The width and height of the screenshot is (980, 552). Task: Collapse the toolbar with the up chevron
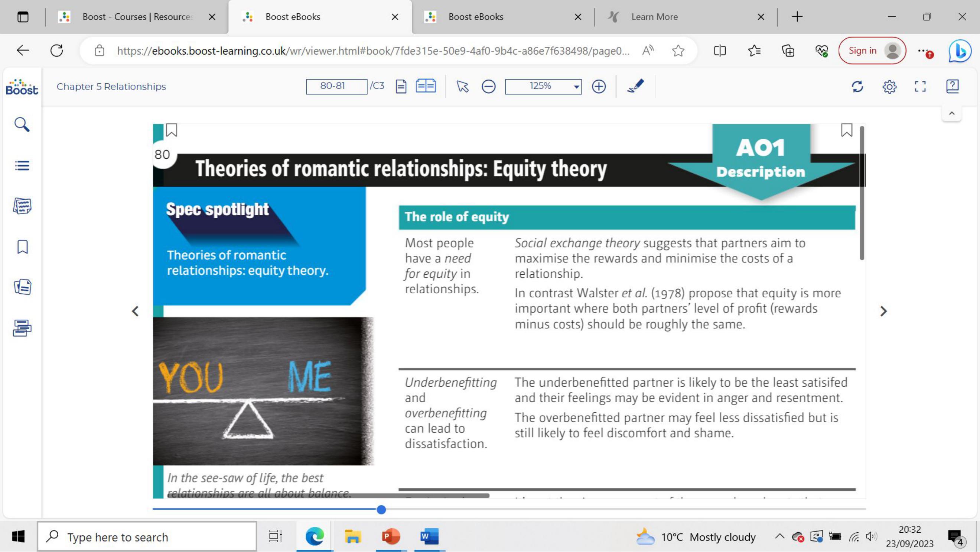951,113
